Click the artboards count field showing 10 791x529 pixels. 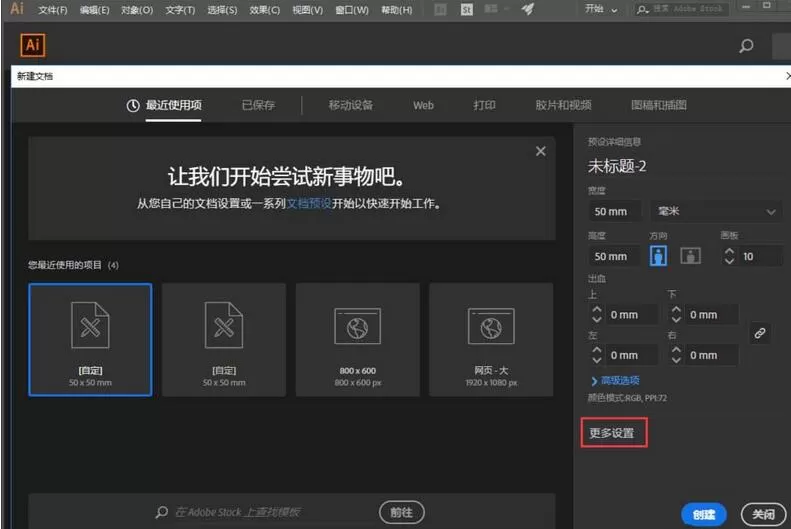[761, 256]
